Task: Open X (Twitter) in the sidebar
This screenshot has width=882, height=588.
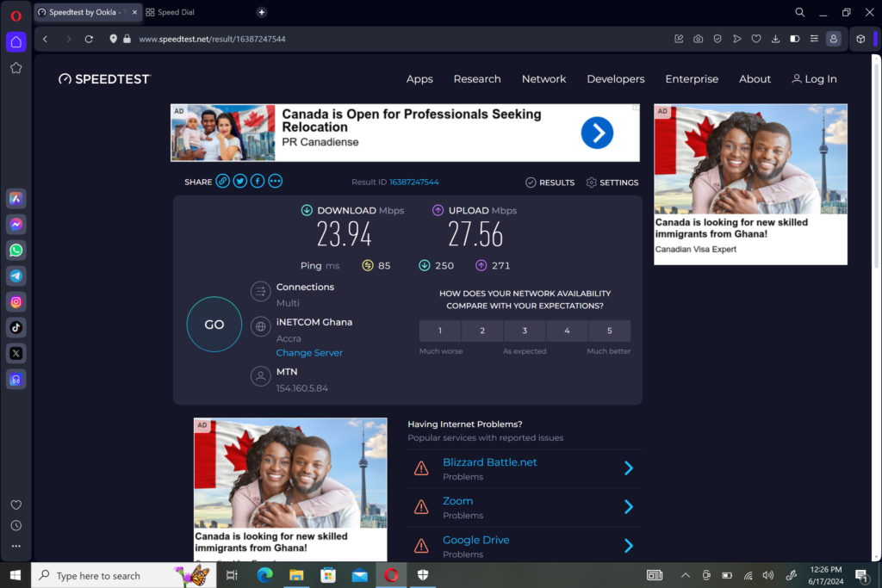Action: [16, 353]
